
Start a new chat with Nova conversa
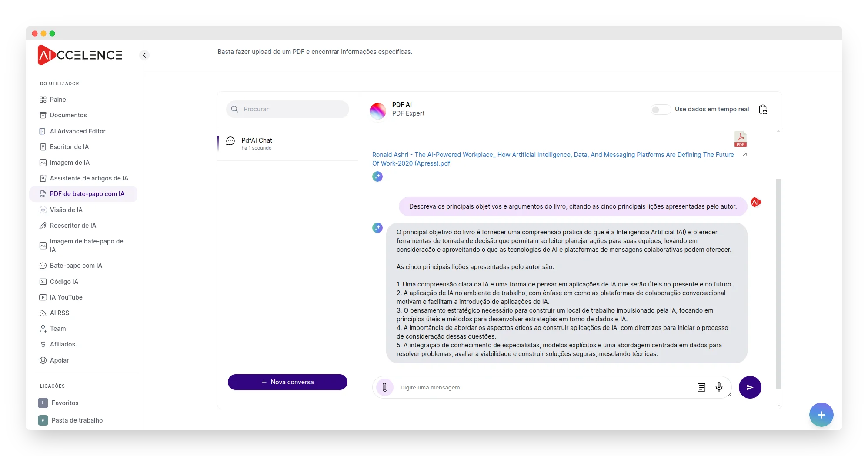tap(287, 382)
